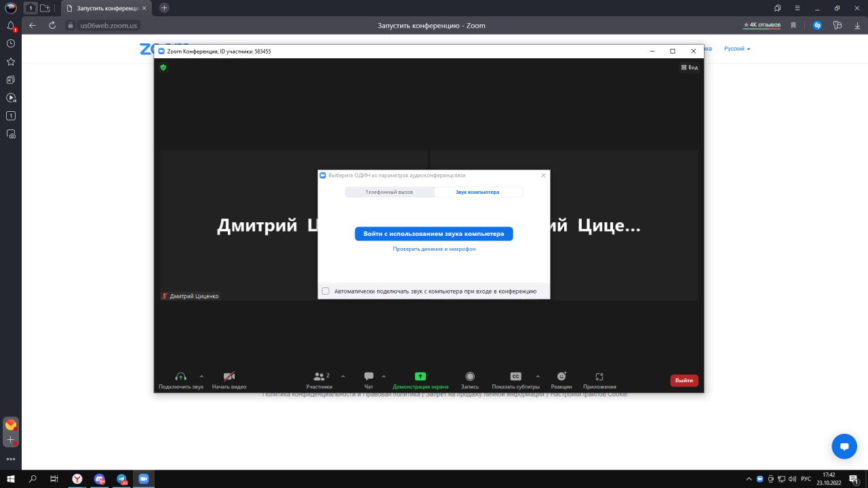The height and width of the screenshot is (488, 868).
Task: Open Yandex Browser from taskbar
Action: tap(78, 479)
